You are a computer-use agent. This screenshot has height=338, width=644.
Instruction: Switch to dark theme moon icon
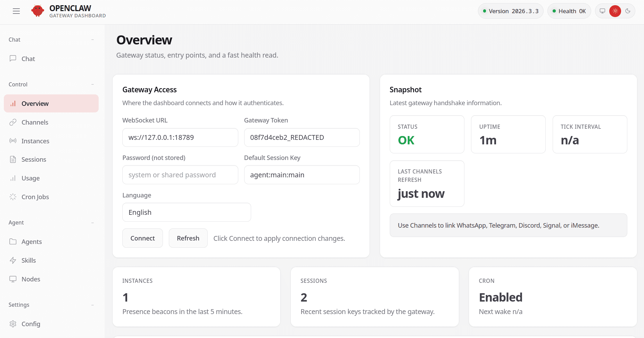pyautogui.click(x=628, y=11)
